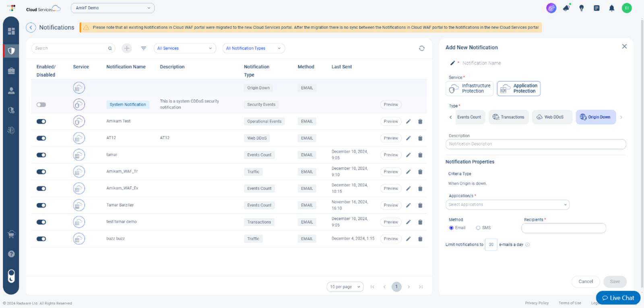Disable the buzz buzz toggle

pos(41,239)
